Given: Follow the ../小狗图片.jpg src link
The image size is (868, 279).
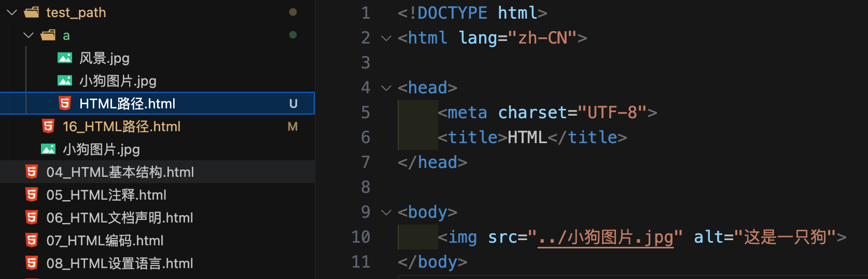Looking at the screenshot, I should pos(606,238).
